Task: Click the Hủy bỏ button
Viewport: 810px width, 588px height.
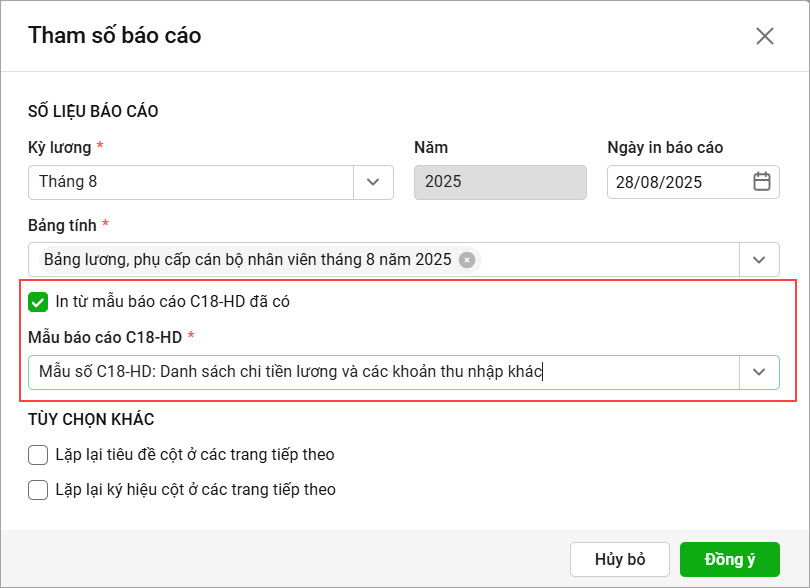Action: coord(620,559)
